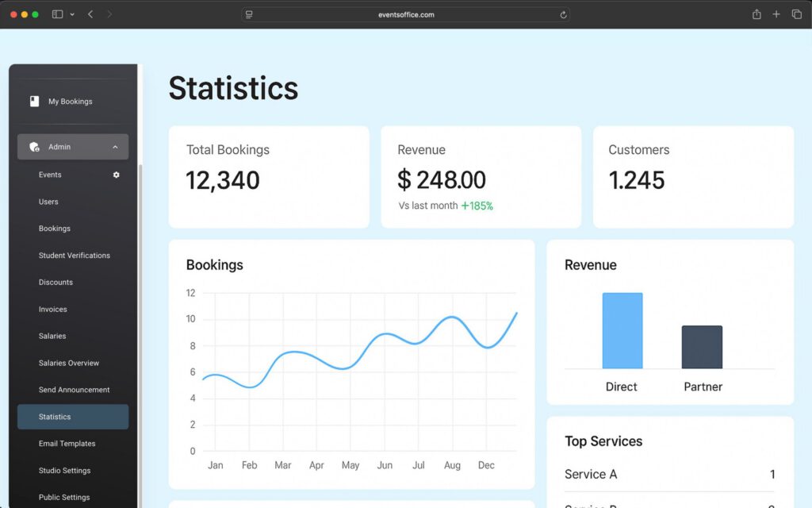Click the blue Direct revenue bar

(622, 329)
